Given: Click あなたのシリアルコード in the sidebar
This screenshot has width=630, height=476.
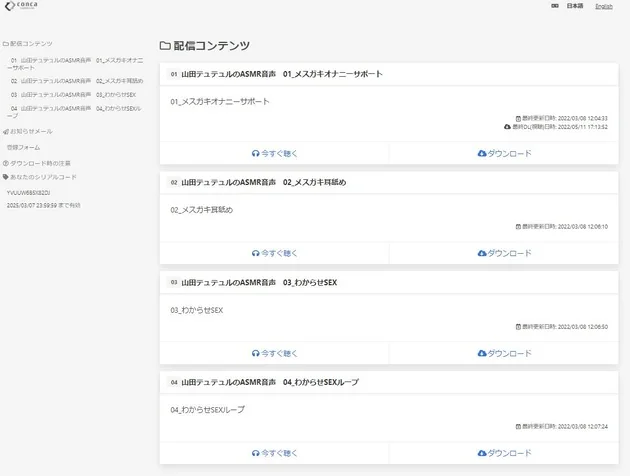Looking at the screenshot, I should coord(39,177).
